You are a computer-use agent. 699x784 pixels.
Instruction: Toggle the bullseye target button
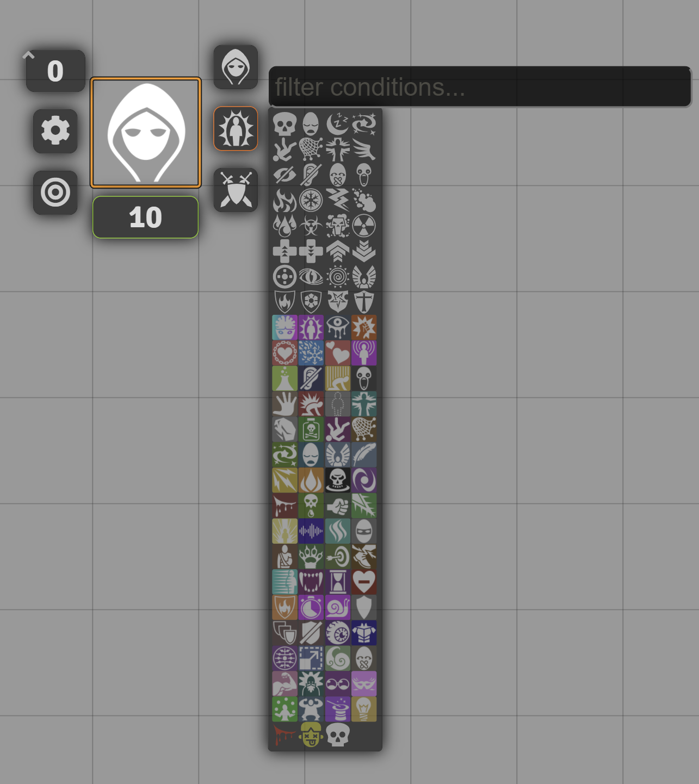pyautogui.click(x=55, y=192)
